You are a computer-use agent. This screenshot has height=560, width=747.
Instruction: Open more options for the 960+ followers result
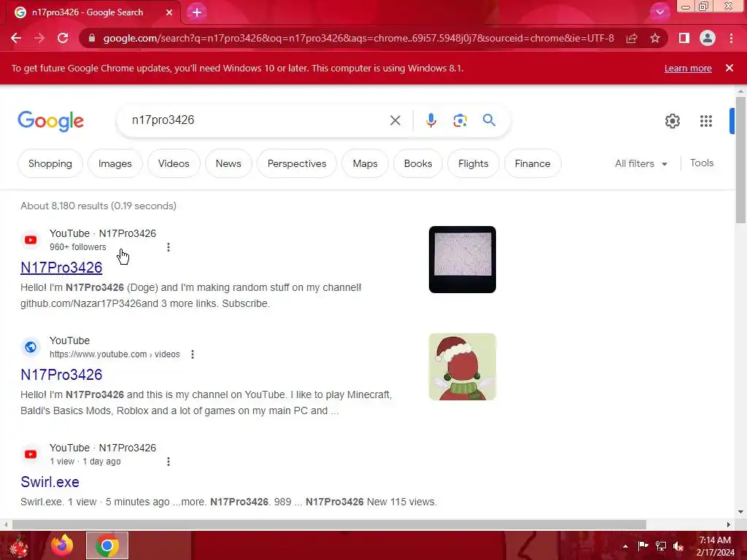coord(169,247)
